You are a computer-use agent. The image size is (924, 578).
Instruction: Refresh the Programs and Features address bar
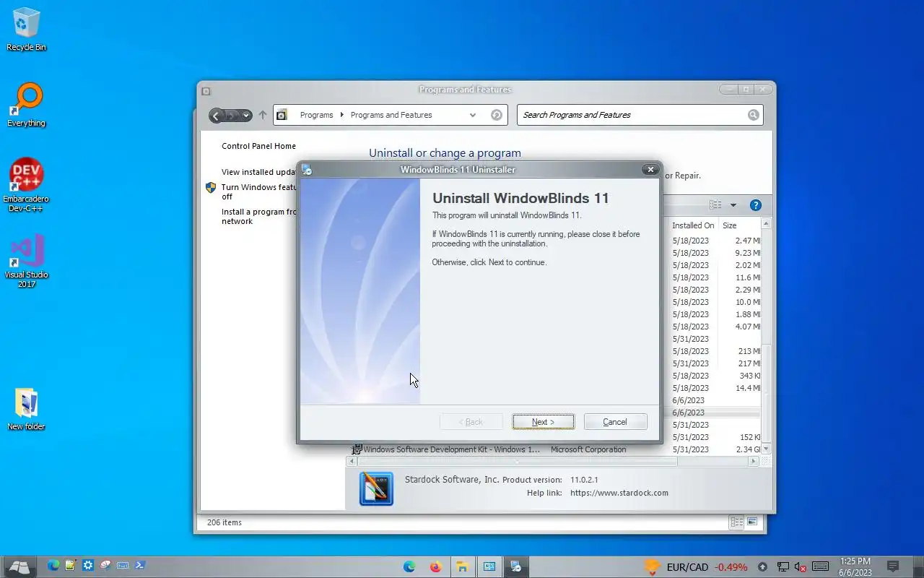[497, 115]
